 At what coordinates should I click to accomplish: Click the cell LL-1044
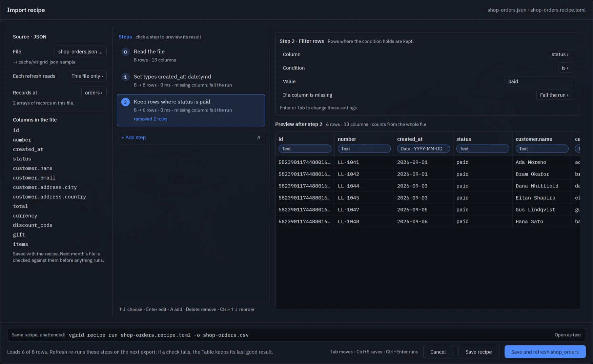pyautogui.click(x=364, y=186)
